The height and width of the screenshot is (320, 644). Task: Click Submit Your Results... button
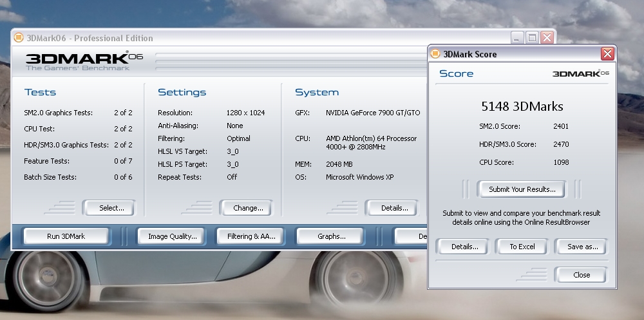tap(521, 189)
